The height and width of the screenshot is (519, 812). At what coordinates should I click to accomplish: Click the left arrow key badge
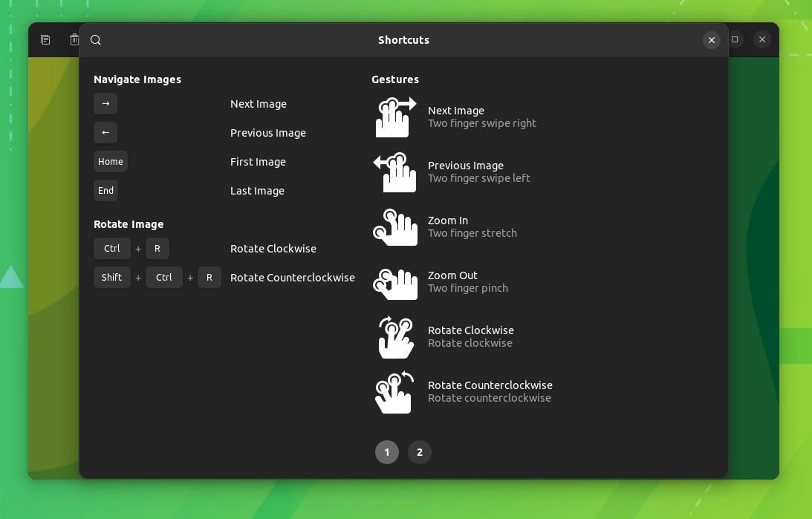105,132
